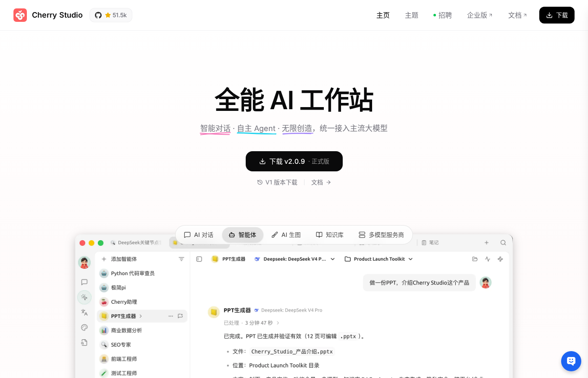Click the user avatar atop sidebar
Viewport: 588px width, 378px height.
pyautogui.click(x=84, y=263)
